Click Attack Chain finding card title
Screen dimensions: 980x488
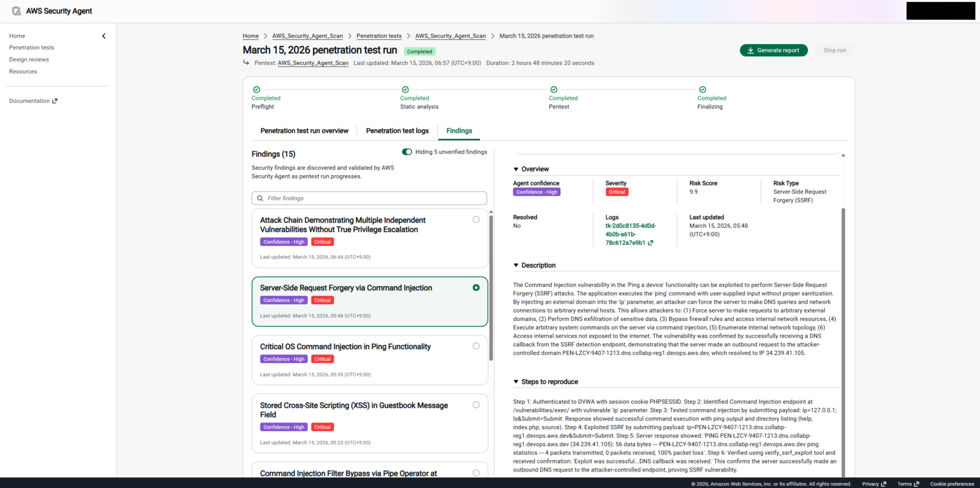coord(342,225)
